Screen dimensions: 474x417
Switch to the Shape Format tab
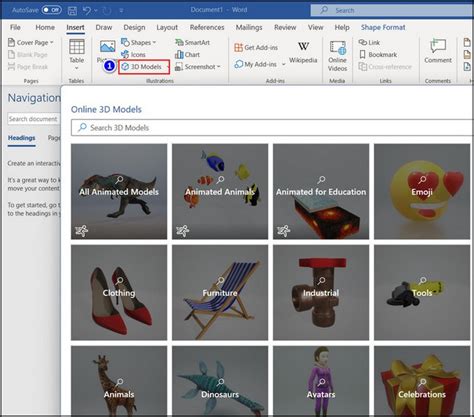click(x=383, y=27)
